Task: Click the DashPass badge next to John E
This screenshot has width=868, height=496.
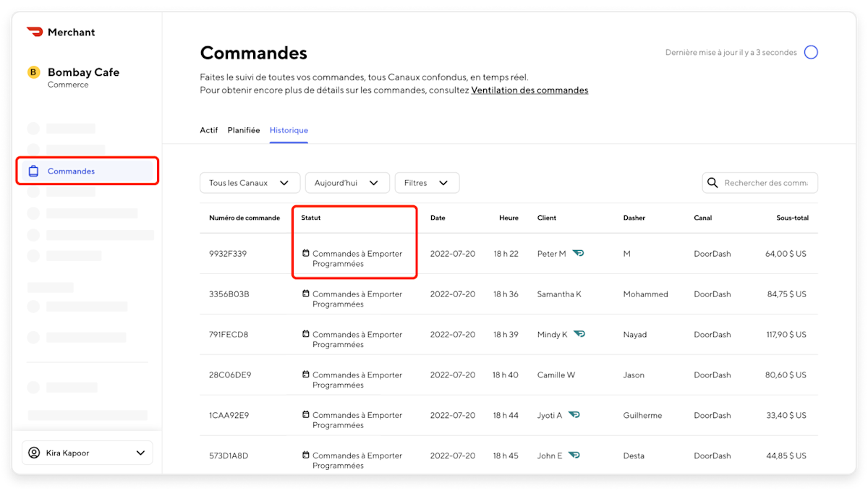Action: pos(574,456)
